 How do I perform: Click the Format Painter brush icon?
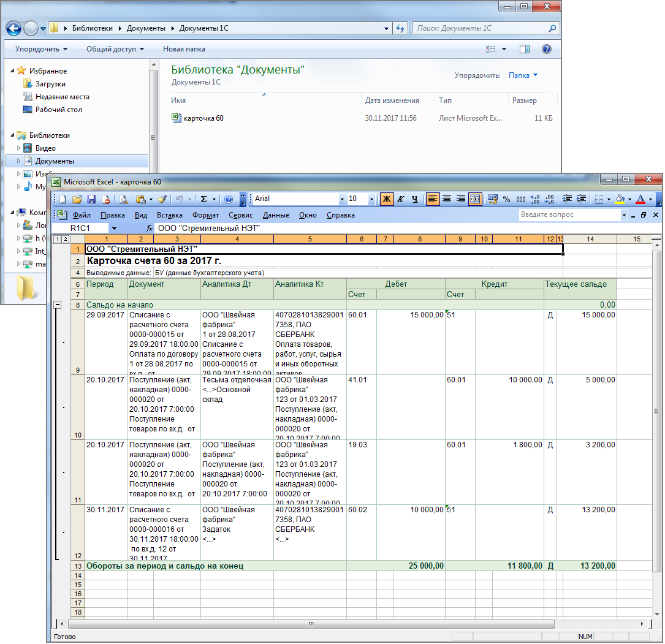(162, 199)
